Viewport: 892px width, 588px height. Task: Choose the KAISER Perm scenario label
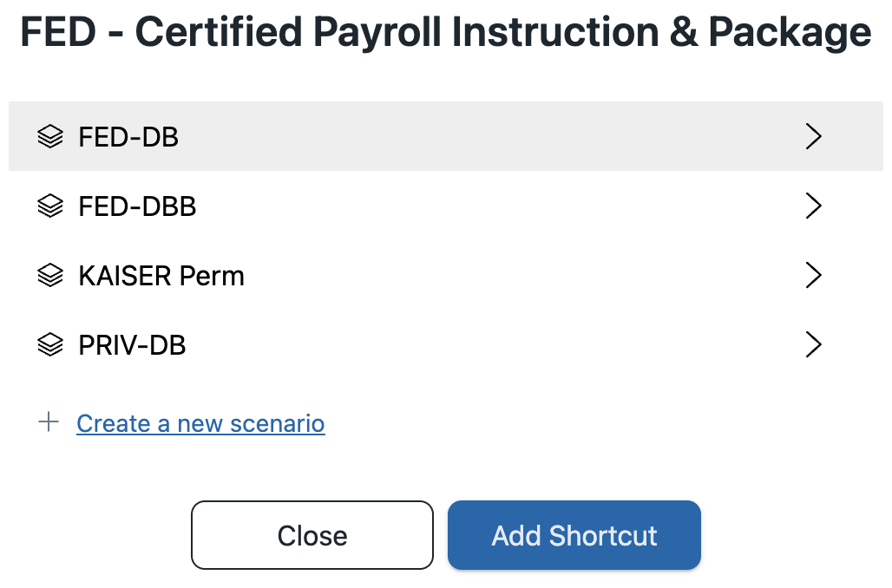[161, 276]
